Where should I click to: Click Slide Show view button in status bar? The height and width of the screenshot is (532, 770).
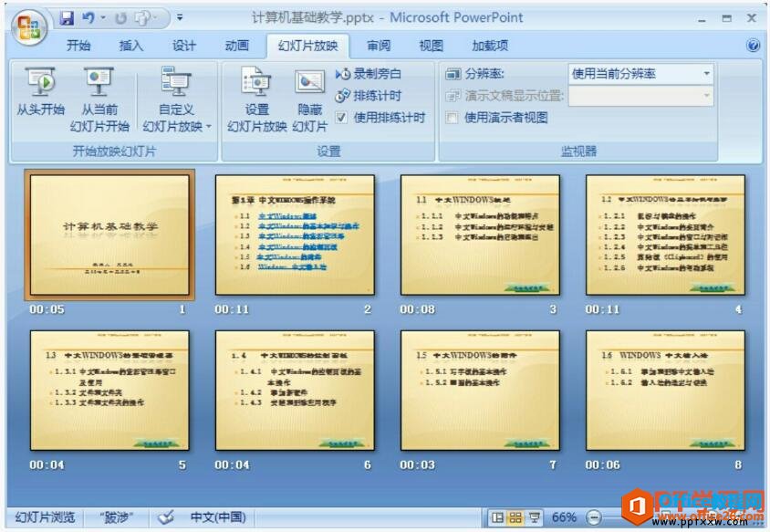534,517
